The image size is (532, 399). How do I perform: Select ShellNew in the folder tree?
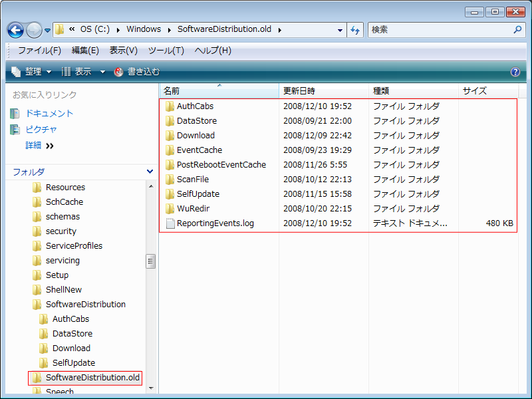[x=64, y=289]
